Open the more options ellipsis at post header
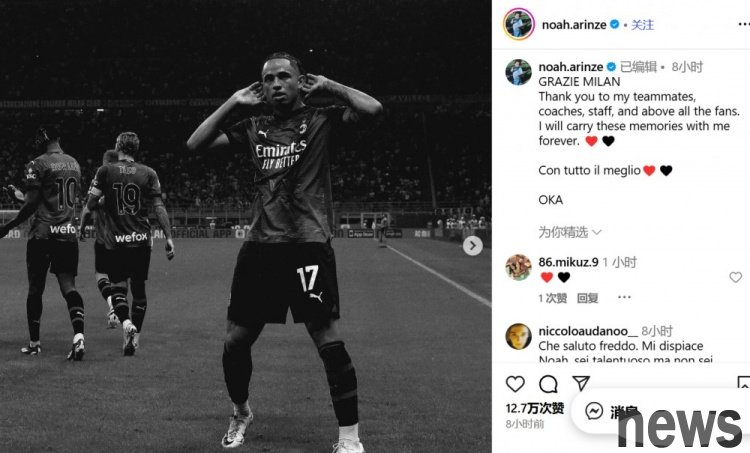Viewport: 750px width, 453px height. tap(744, 24)
